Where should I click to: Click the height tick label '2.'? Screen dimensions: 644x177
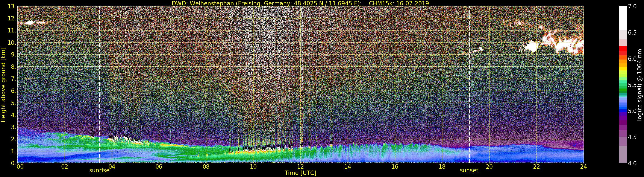click(13, 139)
